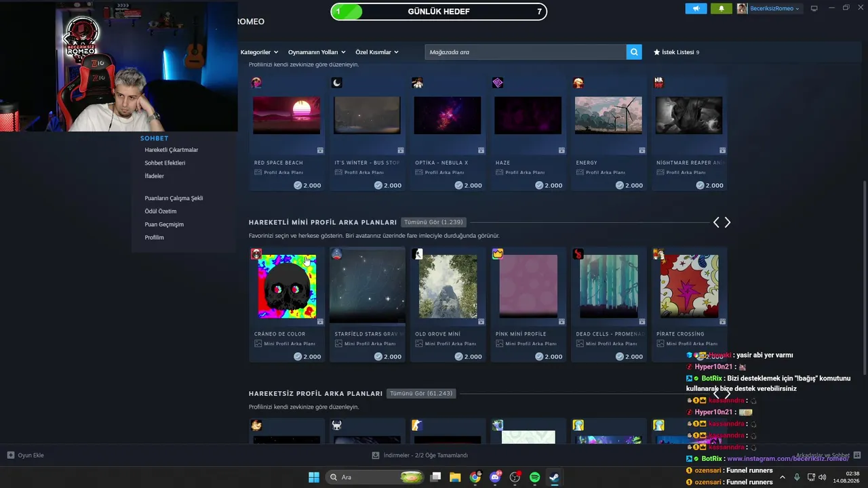Click Energy item game icon
This screenshot has width=868, height=488.
tap(578, 83)
